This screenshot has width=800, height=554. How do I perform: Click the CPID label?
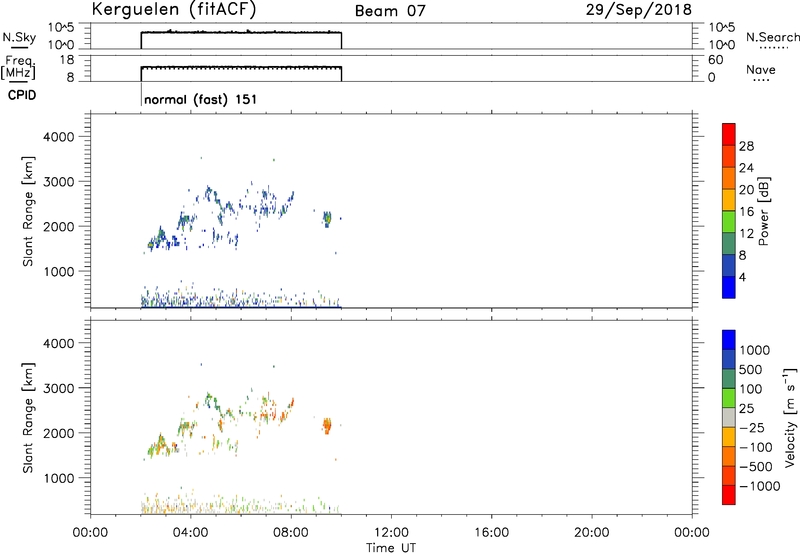click(x=22, y=95)
